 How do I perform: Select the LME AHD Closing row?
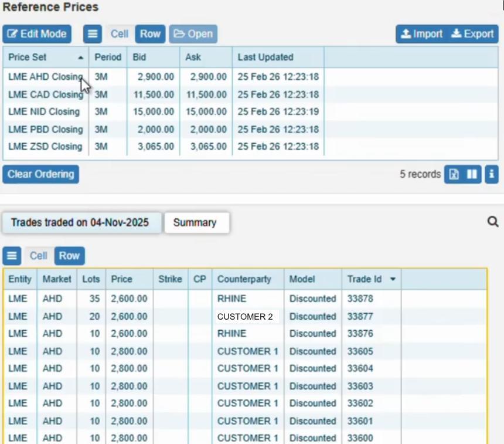[x=250, y=77]
